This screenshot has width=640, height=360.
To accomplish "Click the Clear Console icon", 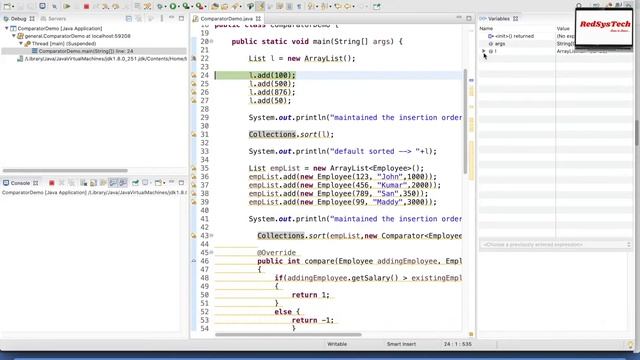I will [83, 183].
